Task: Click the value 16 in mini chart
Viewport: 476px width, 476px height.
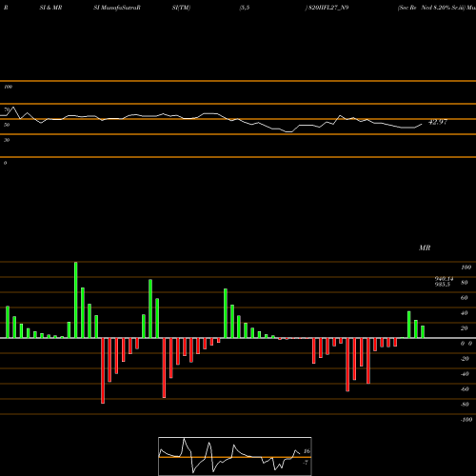Action: (307, 451)
